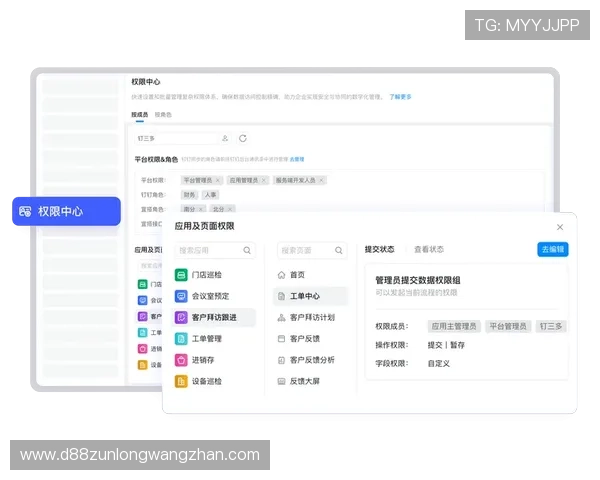The width and height of the screenshot is (600, 480).
Task: Remove the 服务端开发人员 tag
Action: coord(321,180)
